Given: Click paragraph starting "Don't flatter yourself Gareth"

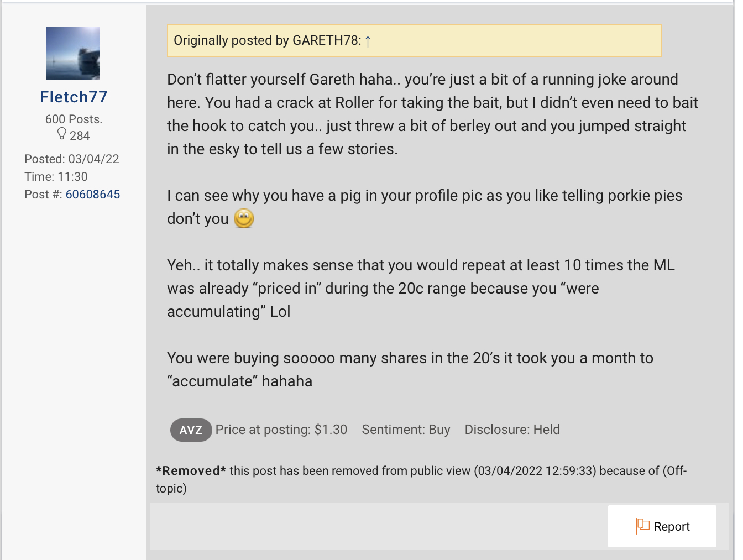Looking at the screenshot, I should 431,114.
